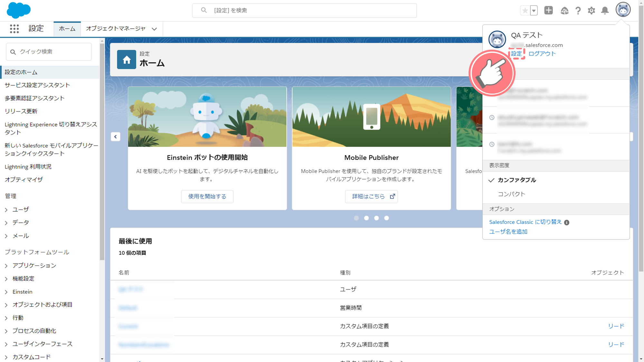Open the global actions plus icon
644x362 pixels.
549,10
